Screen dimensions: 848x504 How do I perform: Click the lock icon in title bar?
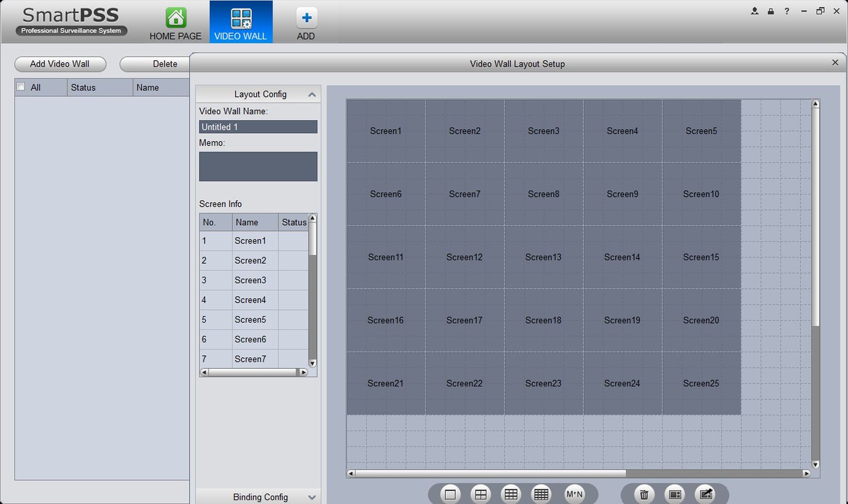pos(771,11)
